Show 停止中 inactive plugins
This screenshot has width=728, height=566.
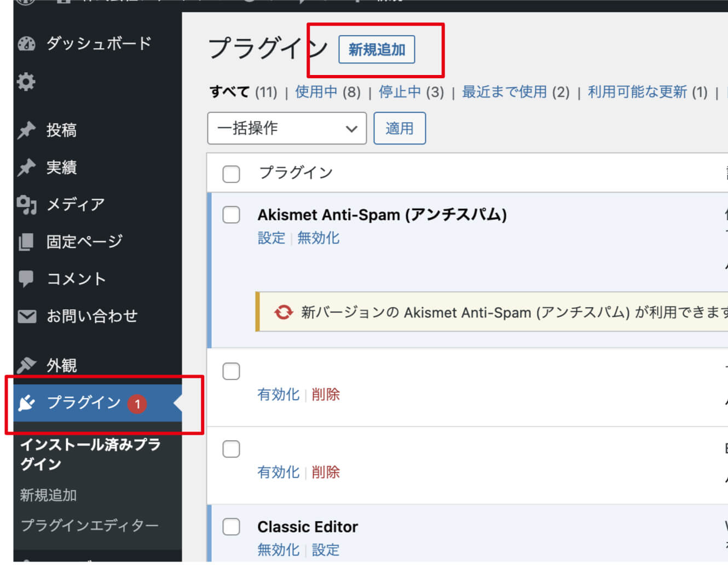tap(400, 92)
